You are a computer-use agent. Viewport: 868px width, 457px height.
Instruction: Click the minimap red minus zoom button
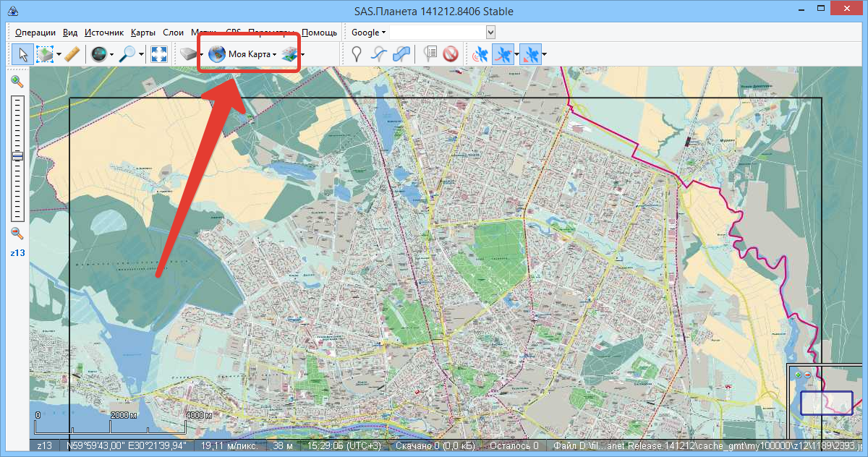coord(807,375)
